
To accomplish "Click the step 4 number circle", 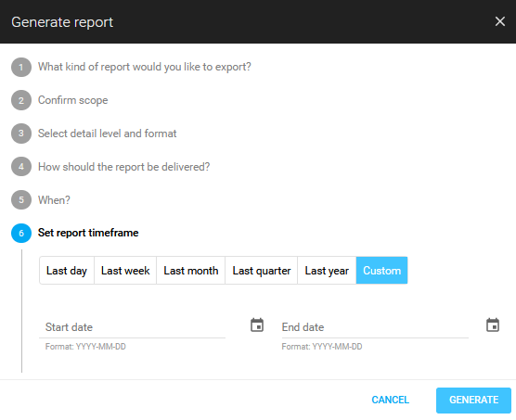I will (x=21, y=167).
